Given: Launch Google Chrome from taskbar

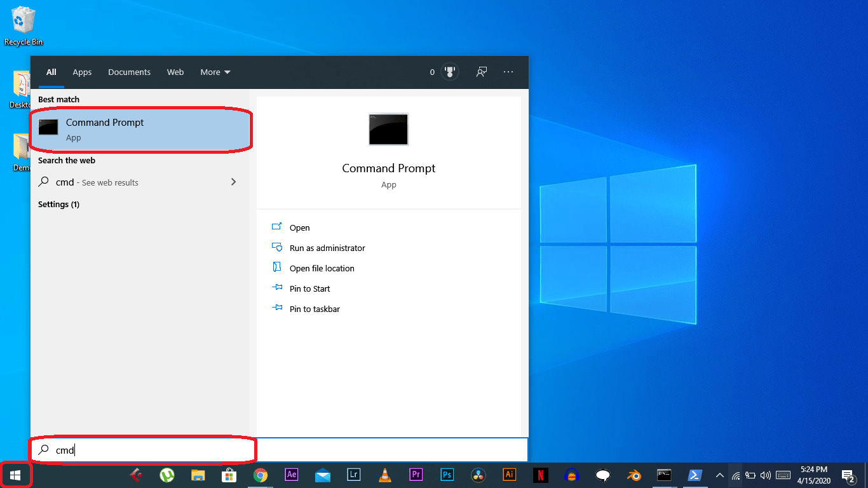Looking at the screenshot, I should 260,475.
